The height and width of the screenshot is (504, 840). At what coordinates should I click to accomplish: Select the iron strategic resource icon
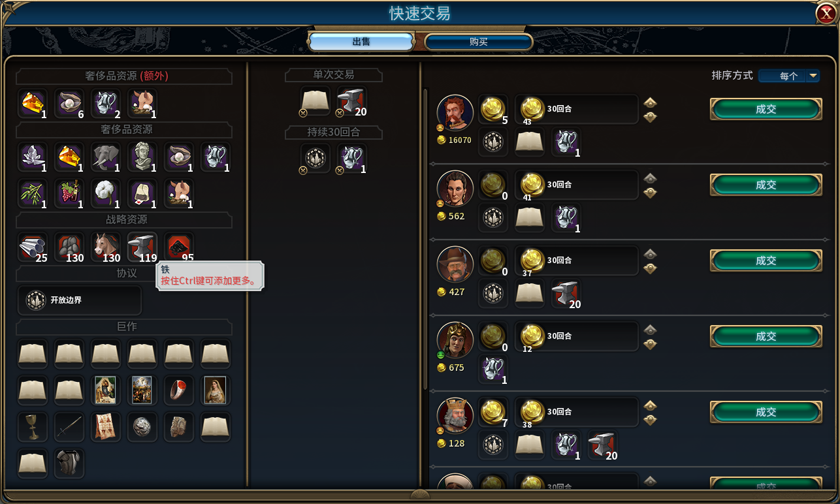pos(142,247)
